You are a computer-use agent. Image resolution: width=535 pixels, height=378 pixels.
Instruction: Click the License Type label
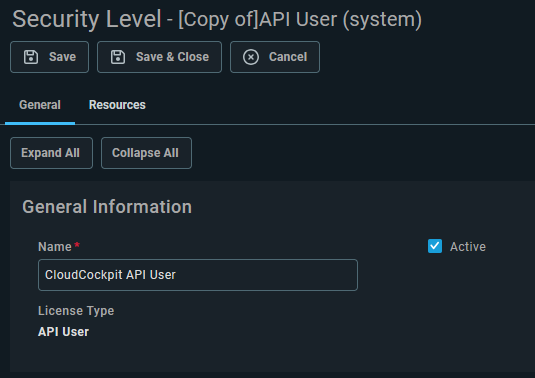coord(76,311)
